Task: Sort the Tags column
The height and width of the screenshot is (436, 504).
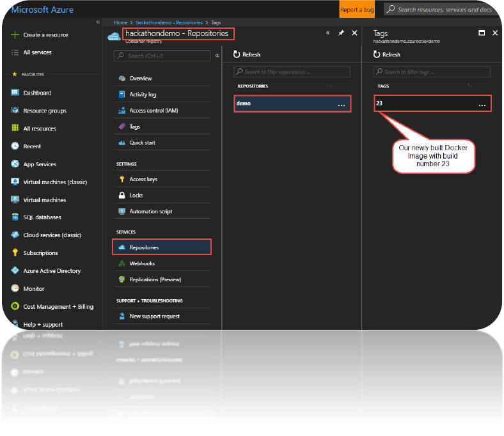Action: click(x=469, y=86)
